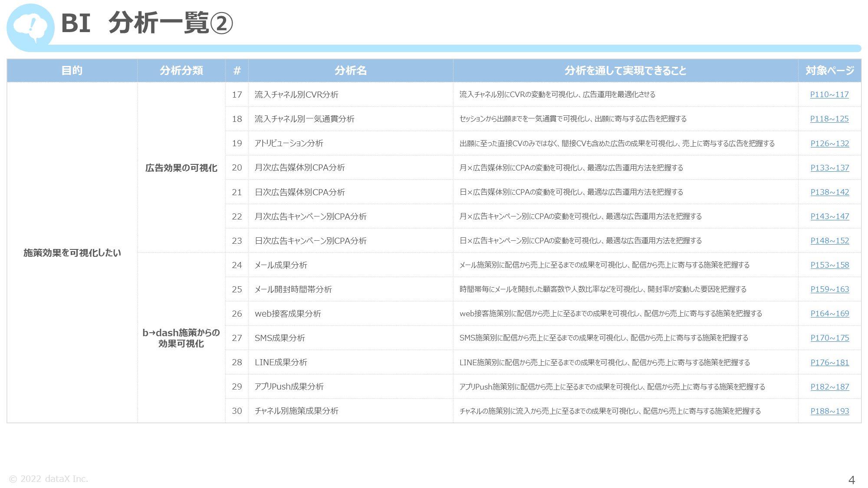The image size is (868, 488).
Task: Select 日次広告キャンペーン別CPA分析 row name
Action: [x=311, y=241]
